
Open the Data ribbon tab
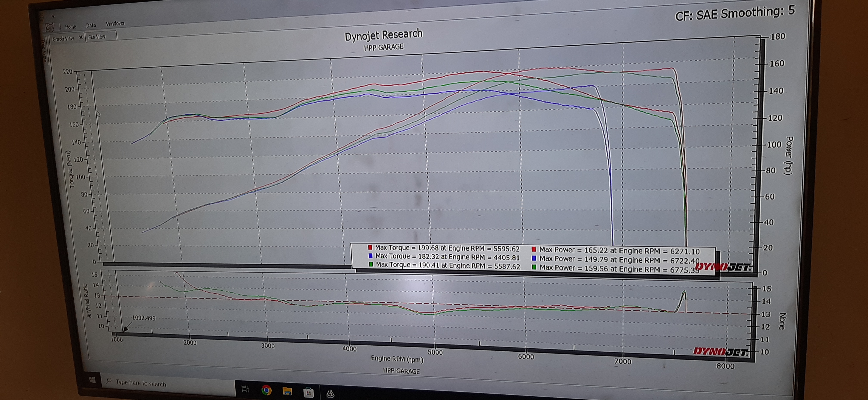click(91, 25)
